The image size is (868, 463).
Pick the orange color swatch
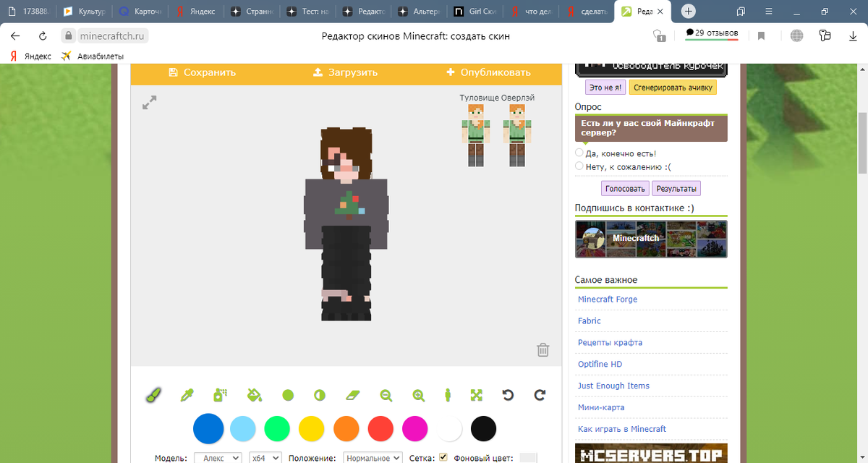pos(346,429)
